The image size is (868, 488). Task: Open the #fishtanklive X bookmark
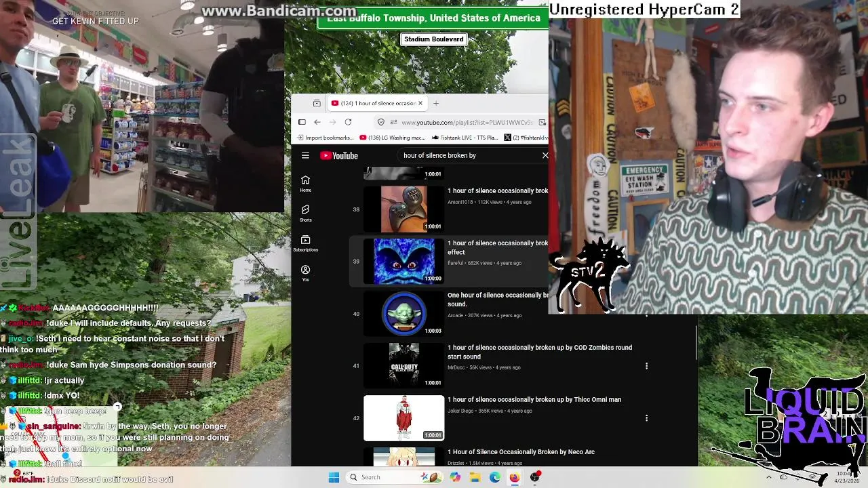coord(526,138)
